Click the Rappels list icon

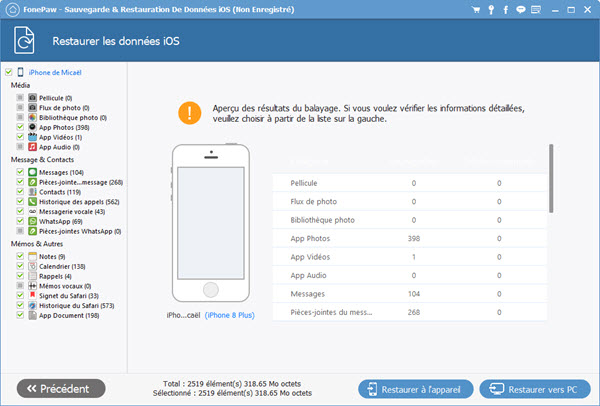(33, 276)
